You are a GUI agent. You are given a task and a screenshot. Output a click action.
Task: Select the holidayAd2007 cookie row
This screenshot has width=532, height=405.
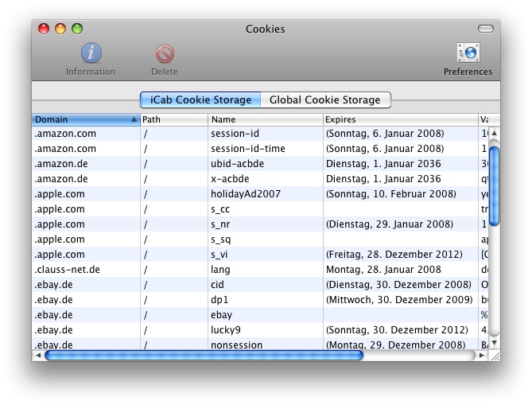click(x=247, y=194)
